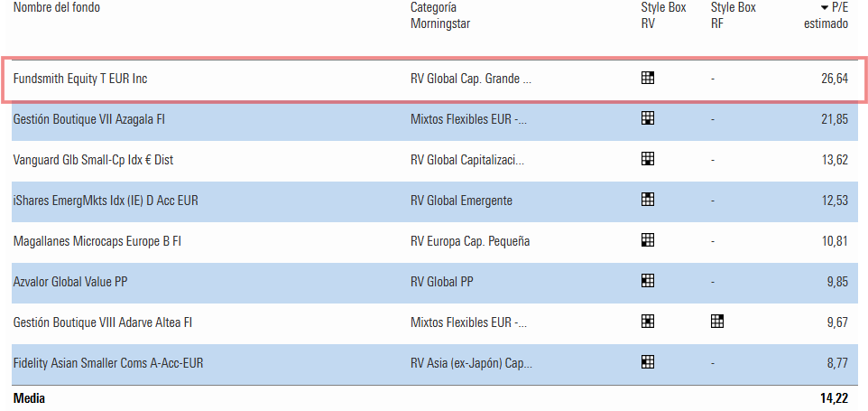The image size is (868, 411).
Task: Click the Azvalor Global Value equity style box
Action: pos(648,281)
